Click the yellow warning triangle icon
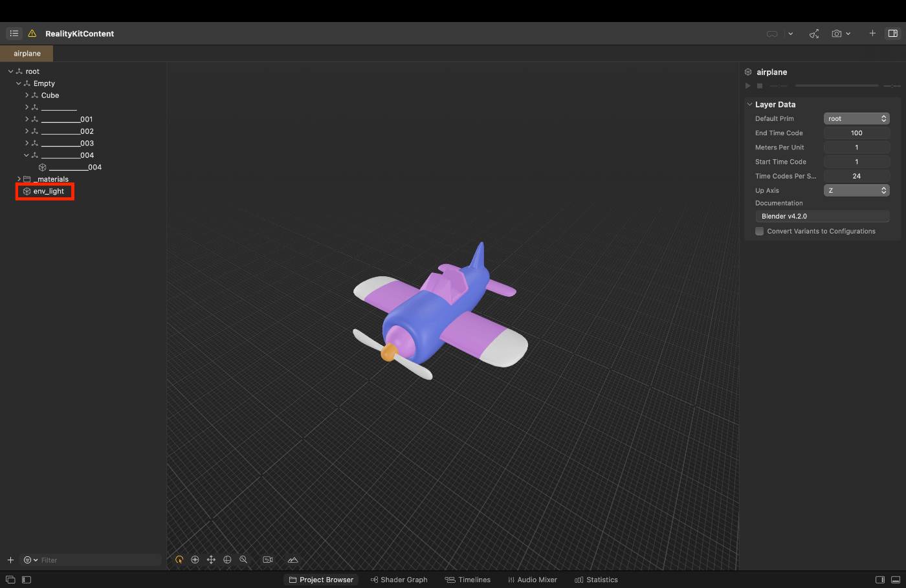Viewport: 906px width, 588px height. pyautogui.click(x=32, y=34)
